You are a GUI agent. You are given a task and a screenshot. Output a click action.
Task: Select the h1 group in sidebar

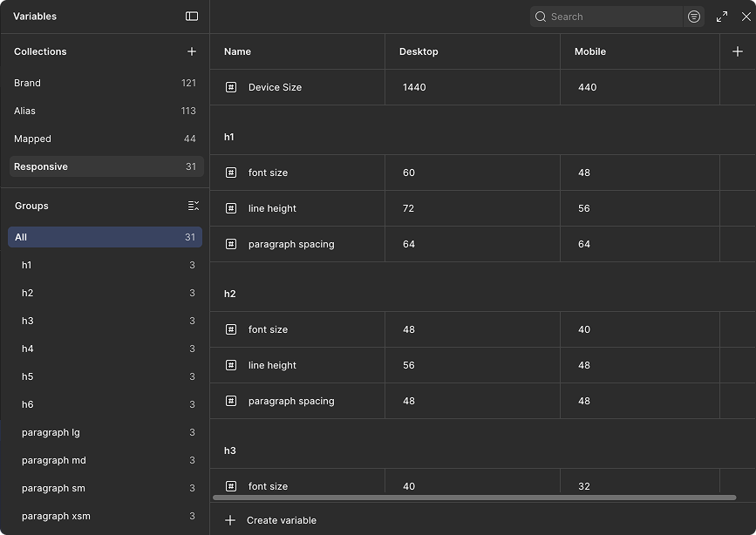[x=106, y=265]
